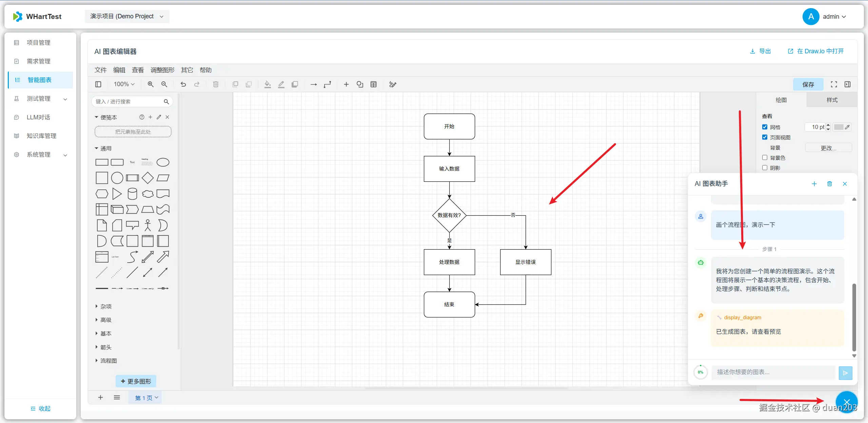The width and height of the screenshot is (868, 423).
Task: Click the zoom in magnifier icon
Action: point(151,84)
